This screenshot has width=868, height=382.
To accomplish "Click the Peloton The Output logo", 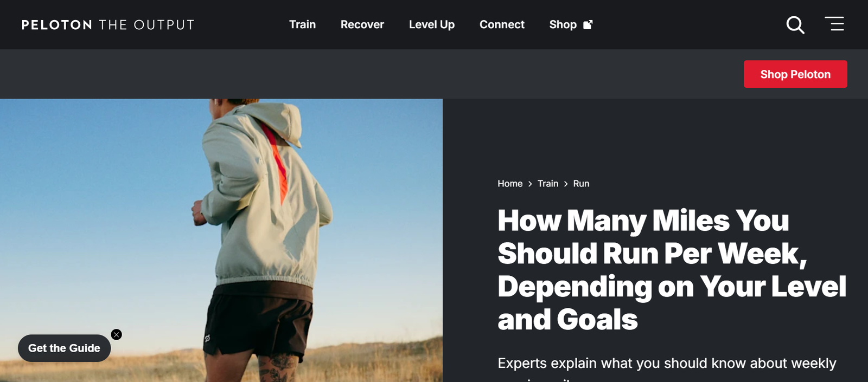I will [x=108, y=25].
